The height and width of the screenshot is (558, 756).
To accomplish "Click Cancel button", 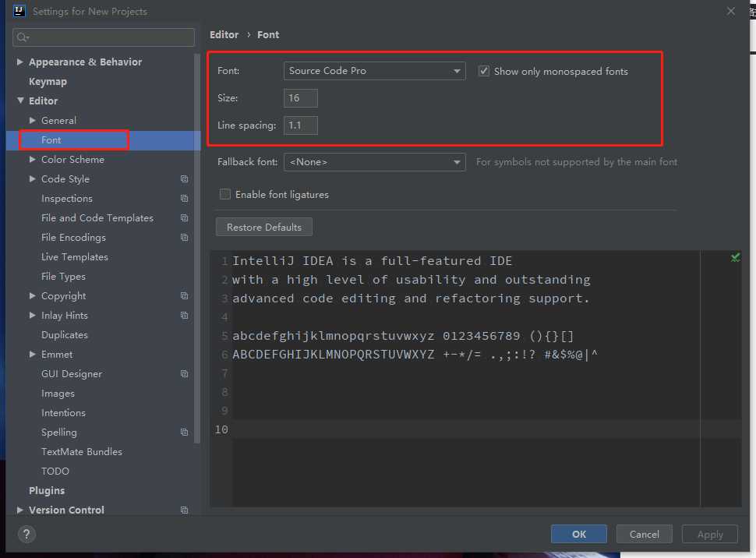I will tap(644, 534).
